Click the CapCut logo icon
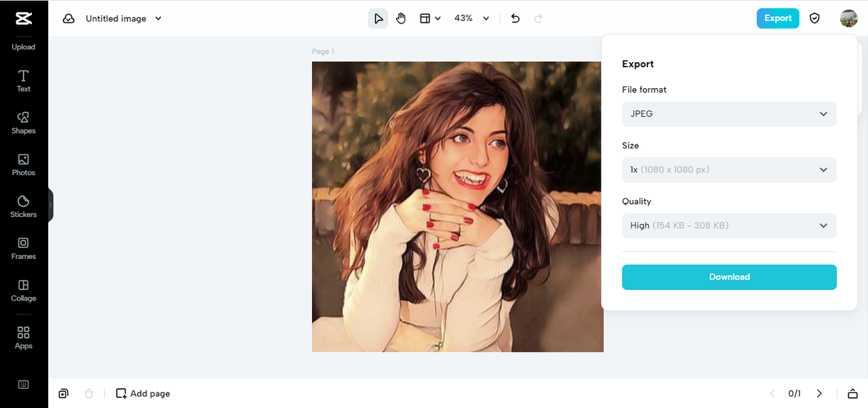Viewport: 868px width, 408px height. click(24, 18)
